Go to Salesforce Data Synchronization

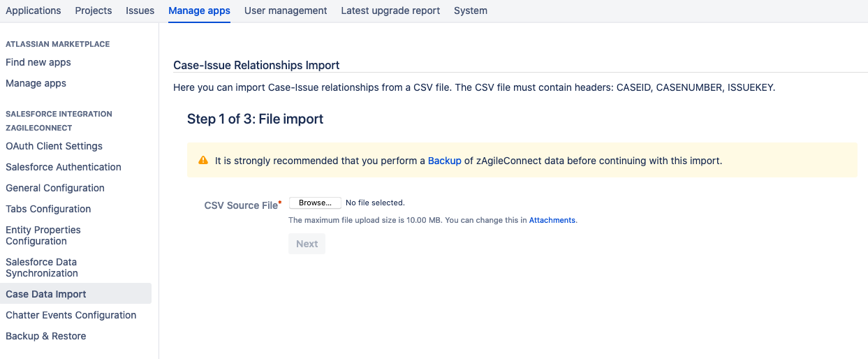42,268
